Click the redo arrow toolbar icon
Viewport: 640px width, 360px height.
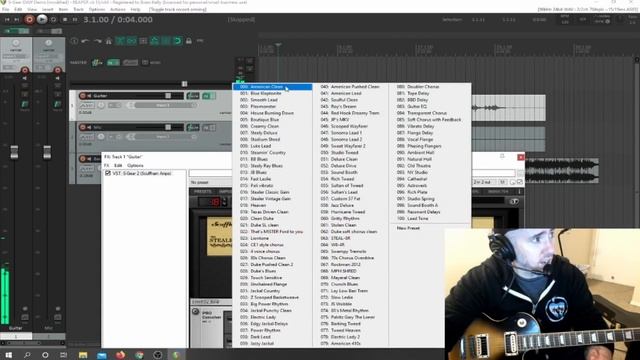(x=97, y=41)
